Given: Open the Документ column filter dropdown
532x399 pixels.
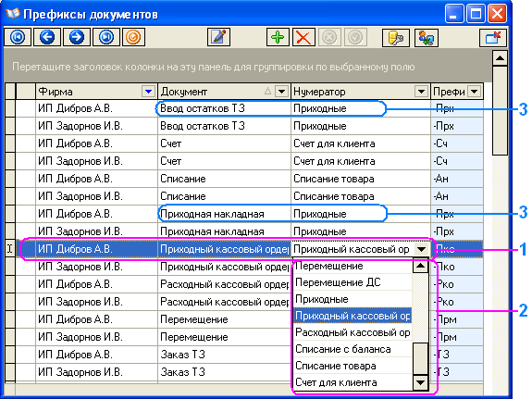Looking at the screenshot, I should pos(281,92).
